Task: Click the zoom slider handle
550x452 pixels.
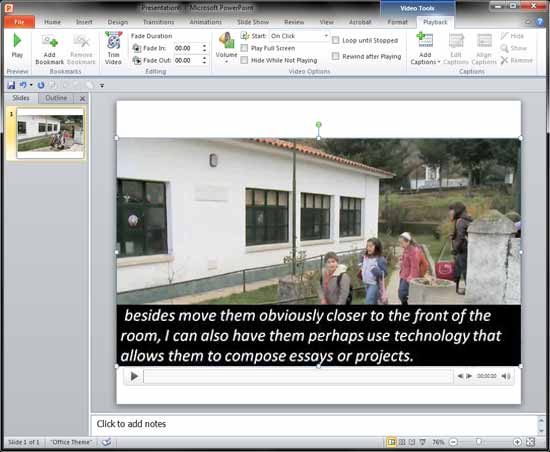Action: (x=478, y=442)
